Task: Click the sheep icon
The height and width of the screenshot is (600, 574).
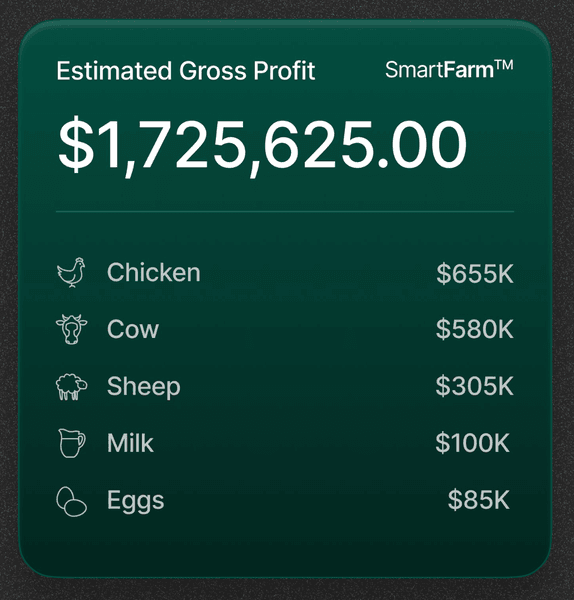Action: pos(72,386)
